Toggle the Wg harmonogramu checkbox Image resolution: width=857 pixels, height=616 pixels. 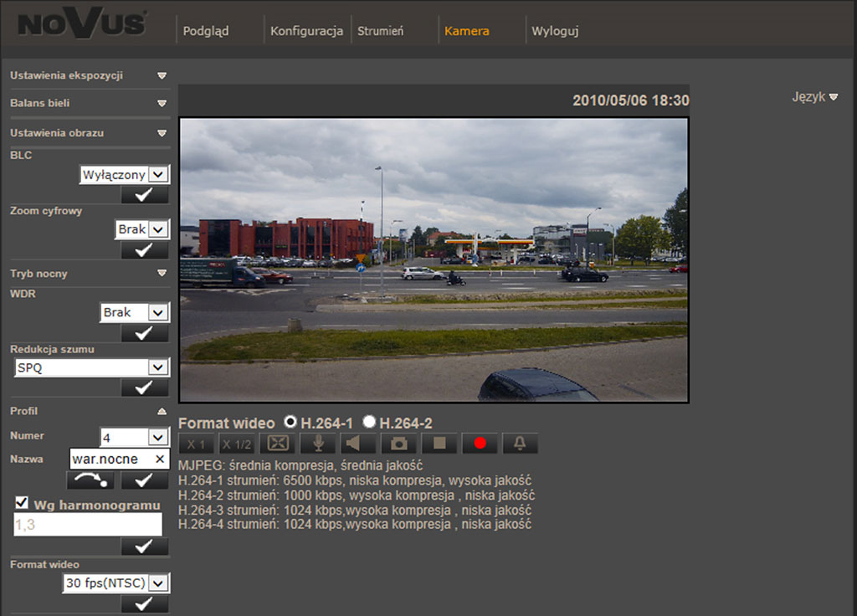(22, 502)
